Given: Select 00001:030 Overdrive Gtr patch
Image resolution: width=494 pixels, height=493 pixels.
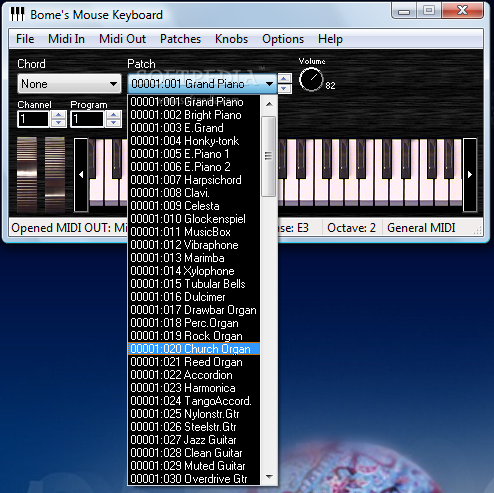Looking at the screenshot, I should click(194, 479).
